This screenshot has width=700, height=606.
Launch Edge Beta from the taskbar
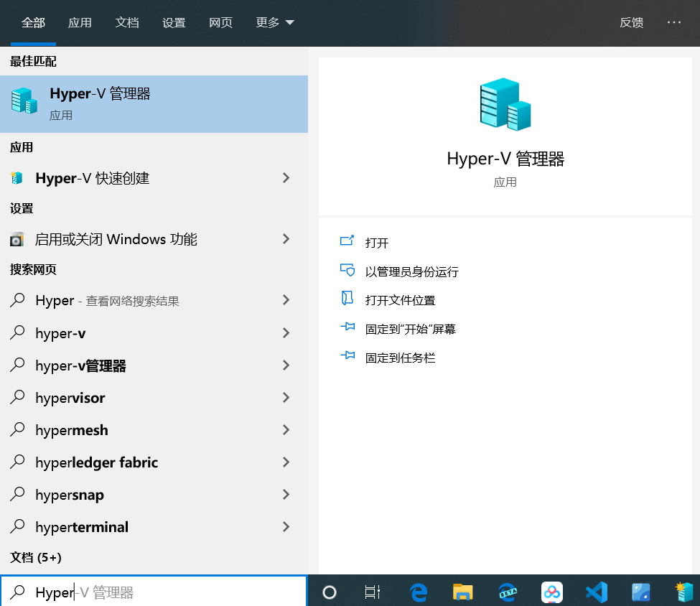pos(508,592)
